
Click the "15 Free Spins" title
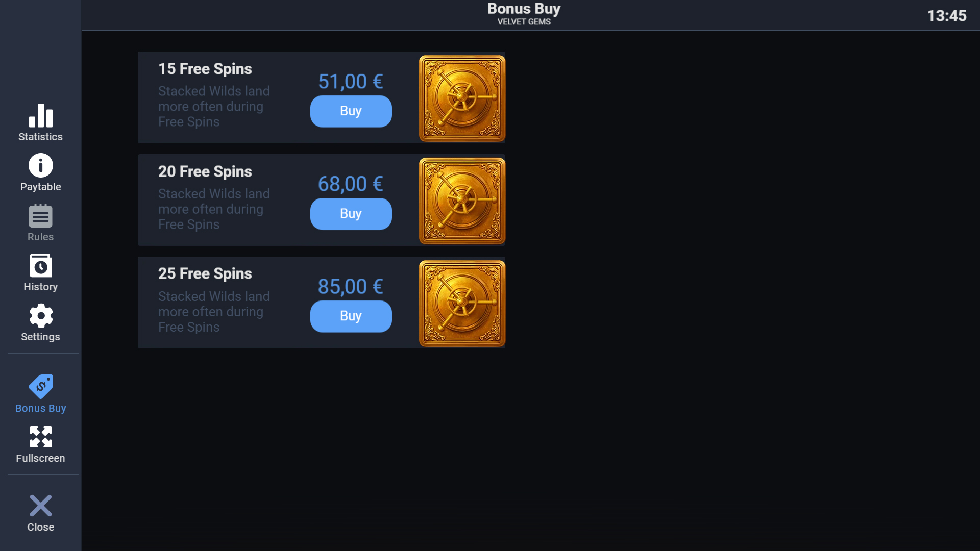[x=205, y=69]
